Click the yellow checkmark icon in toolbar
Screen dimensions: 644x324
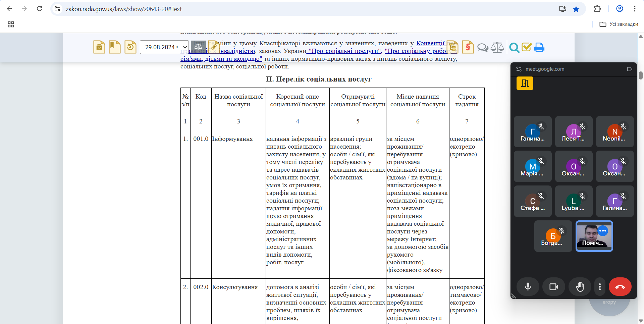527,47
